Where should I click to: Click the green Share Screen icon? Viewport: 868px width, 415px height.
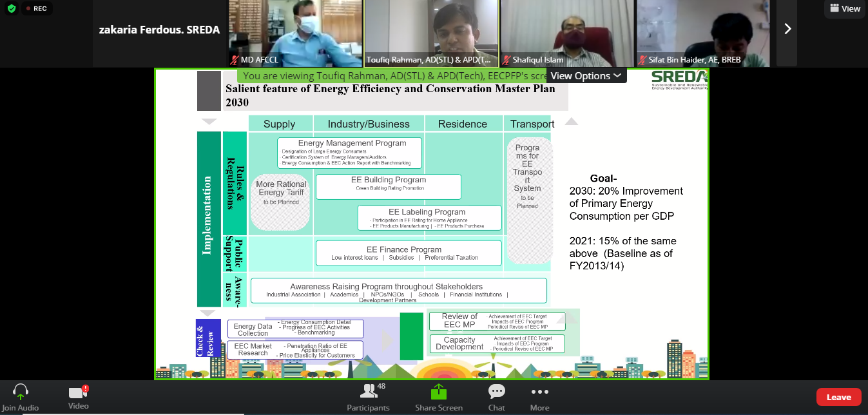tap(438, 392)
